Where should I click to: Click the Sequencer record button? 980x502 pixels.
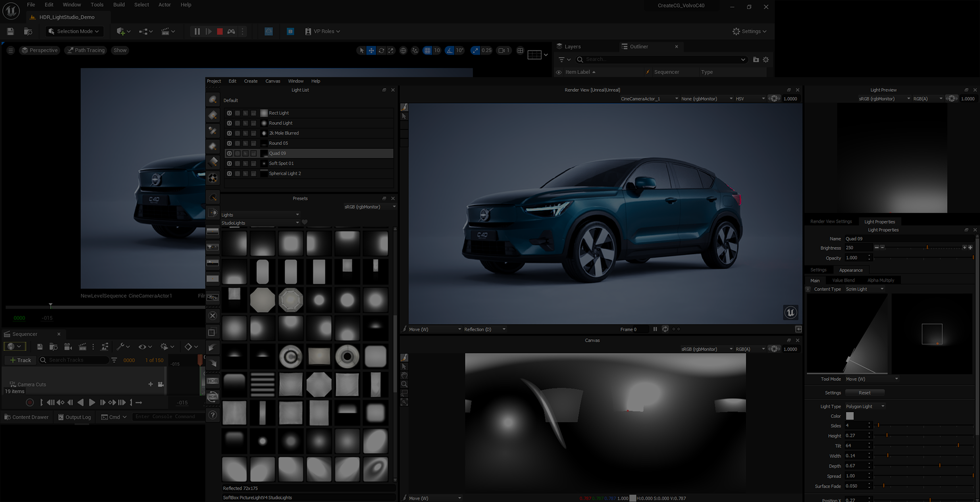(x=30, y=403)
